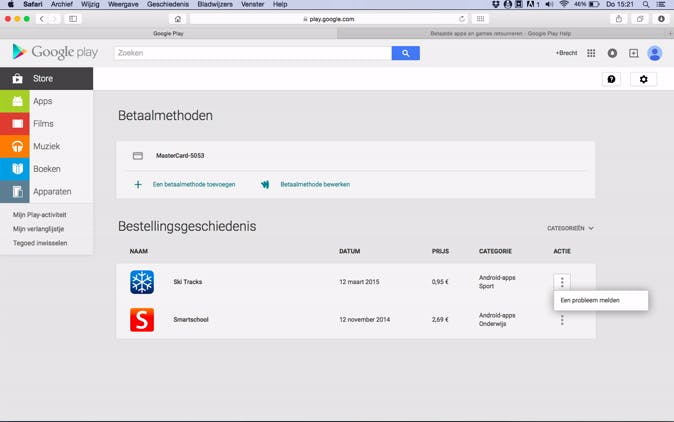Open Mijn verlanglijstje link
674x422 pixels.
[x=38, y=229]
